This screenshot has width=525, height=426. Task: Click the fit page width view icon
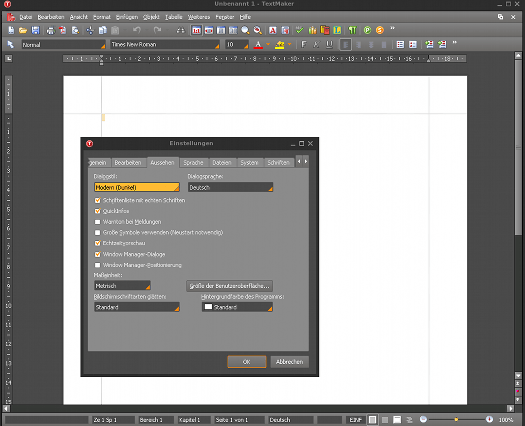click(x=209, y=30)
